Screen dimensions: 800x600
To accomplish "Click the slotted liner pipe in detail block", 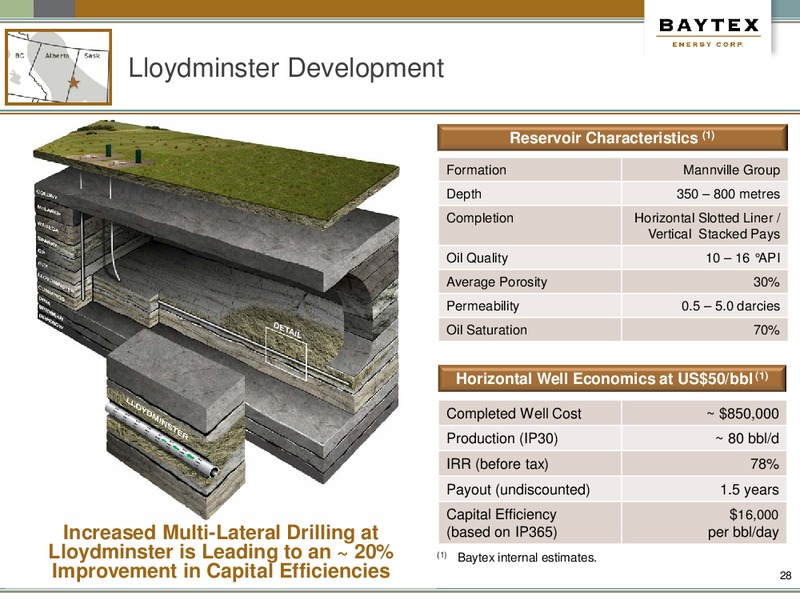I will tap(162, 439).
